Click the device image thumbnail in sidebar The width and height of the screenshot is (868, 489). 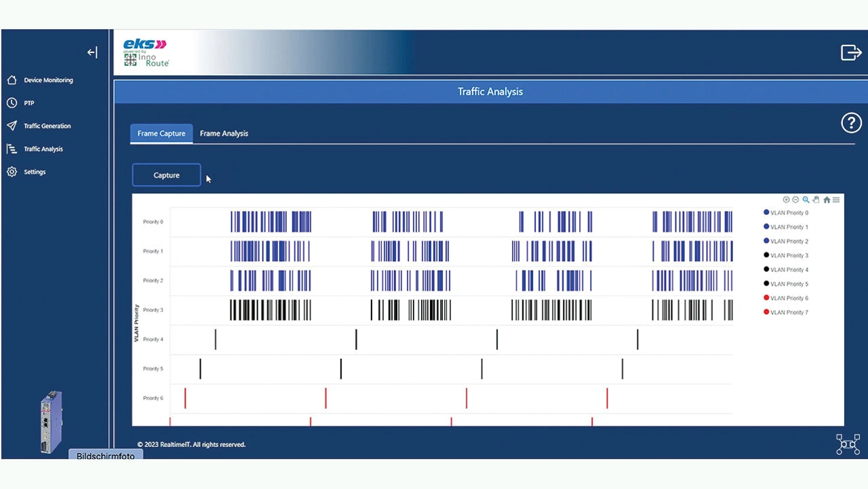(x=51, y=421)
